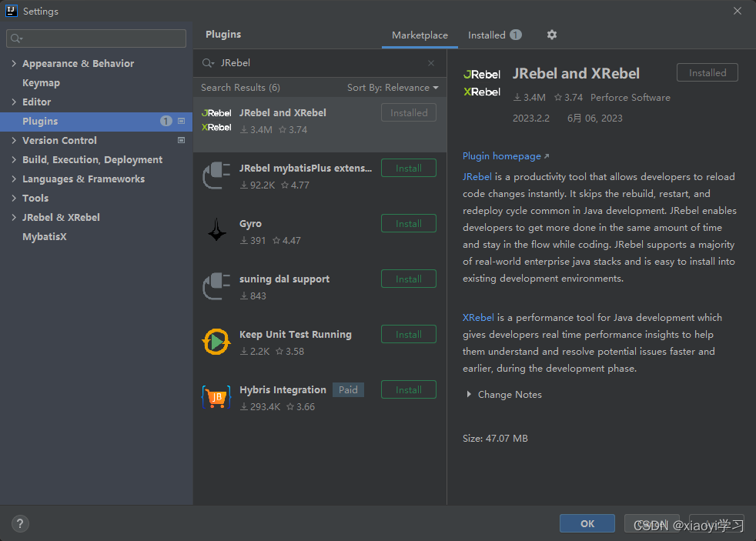Install JRebel mybatisPlus extension plugin

(408, 168)
